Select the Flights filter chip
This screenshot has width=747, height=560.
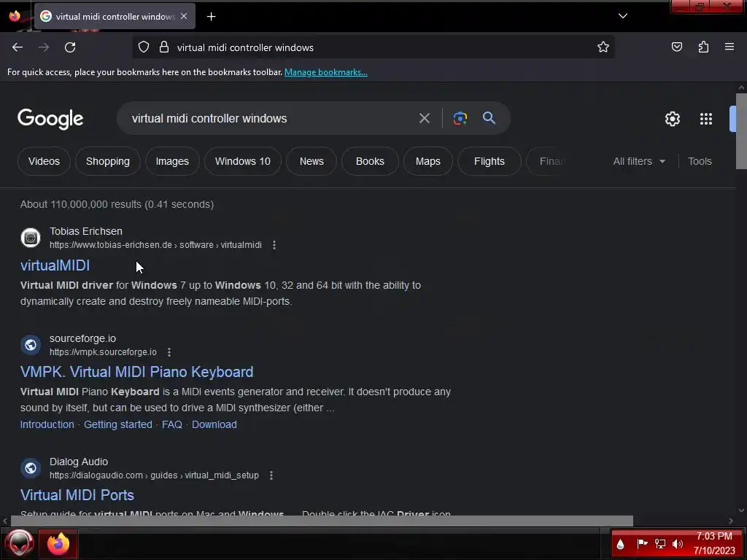coord(489,161)
